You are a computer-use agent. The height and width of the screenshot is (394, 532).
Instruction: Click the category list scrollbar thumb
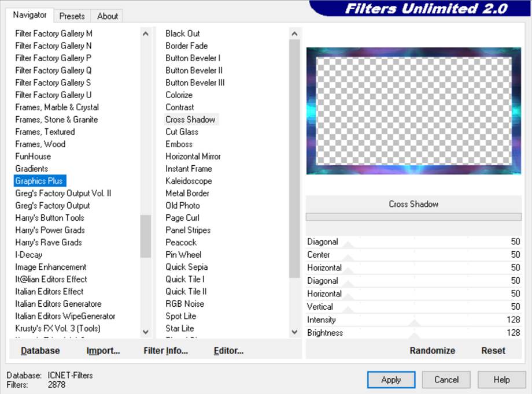pos(146,236)
